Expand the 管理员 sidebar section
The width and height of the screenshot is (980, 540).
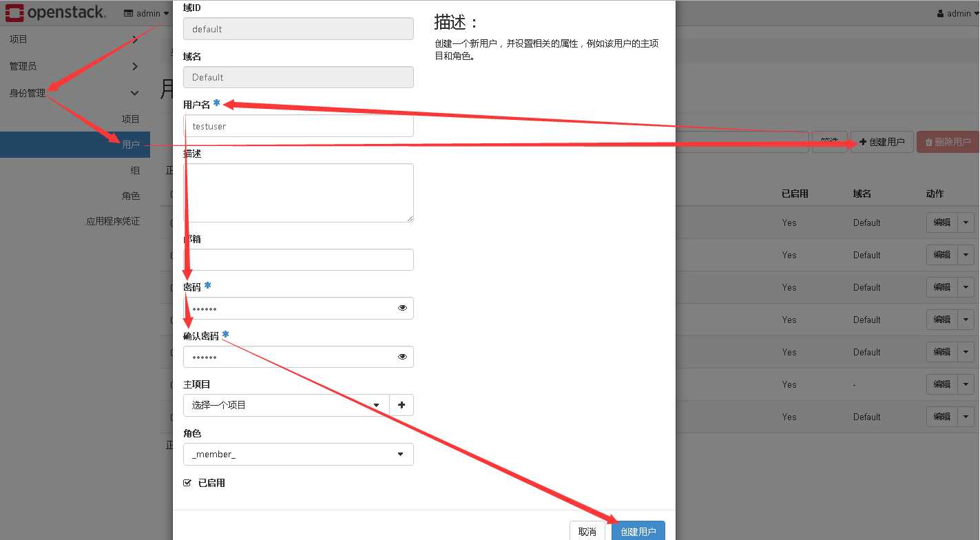[x=75, y=66]
